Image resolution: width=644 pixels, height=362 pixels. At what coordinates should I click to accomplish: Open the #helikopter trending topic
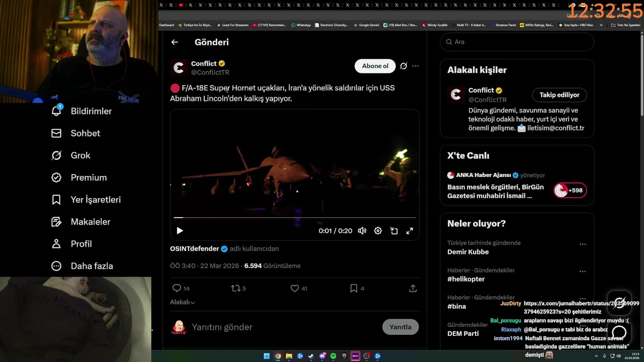tap(466, 279)
